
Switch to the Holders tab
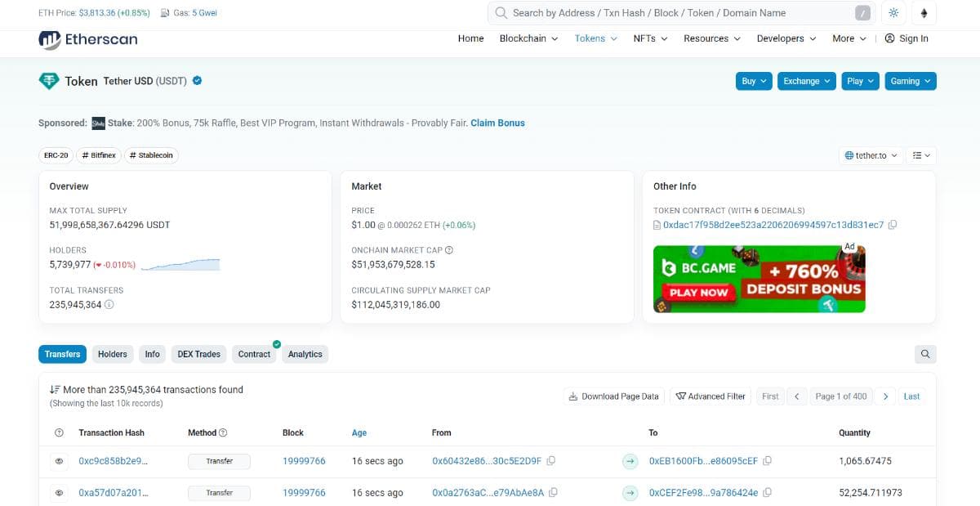(x=112, y=354)
